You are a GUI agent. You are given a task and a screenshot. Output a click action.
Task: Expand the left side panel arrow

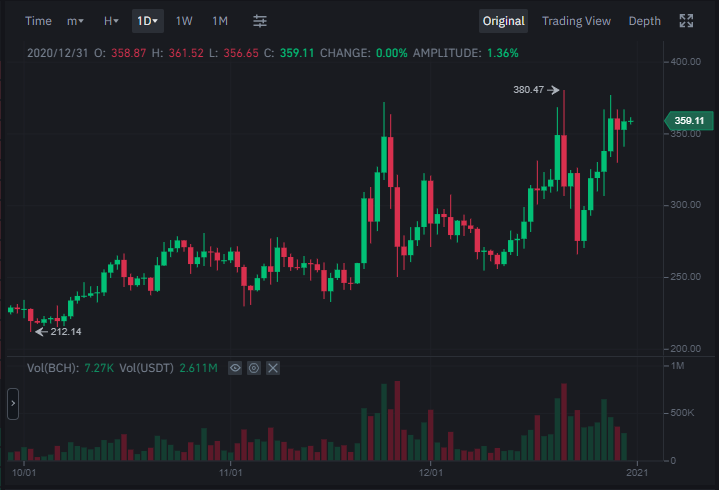(x=13, y=403)
